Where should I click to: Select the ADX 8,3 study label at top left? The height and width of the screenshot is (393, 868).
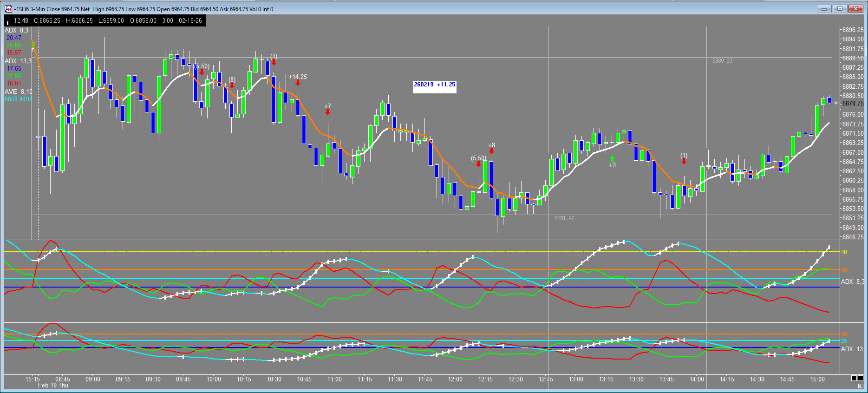pyautogui.click(x=16, y=30)
